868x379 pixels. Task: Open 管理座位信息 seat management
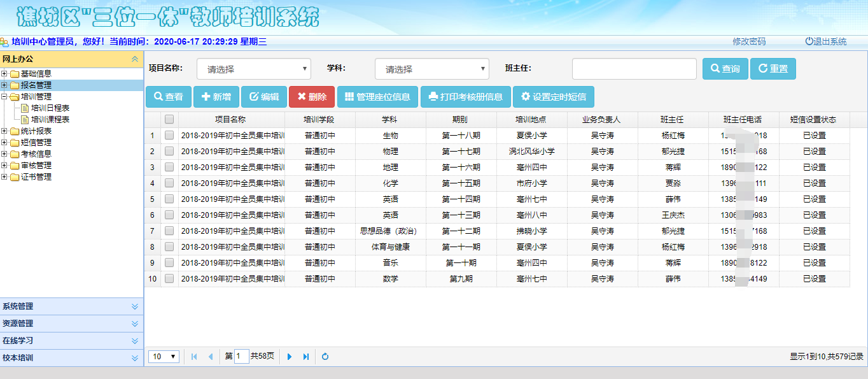[377, 97]
